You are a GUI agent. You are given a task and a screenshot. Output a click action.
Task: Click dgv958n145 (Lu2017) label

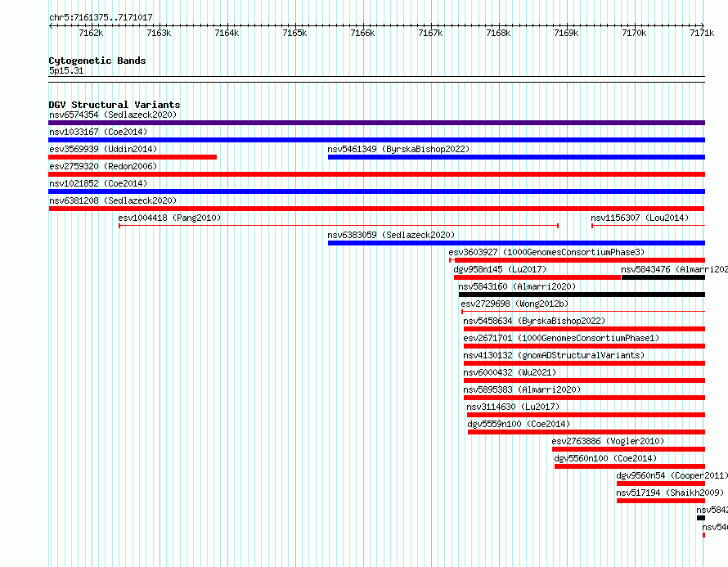pyautogui.click(x=500, y=269)
